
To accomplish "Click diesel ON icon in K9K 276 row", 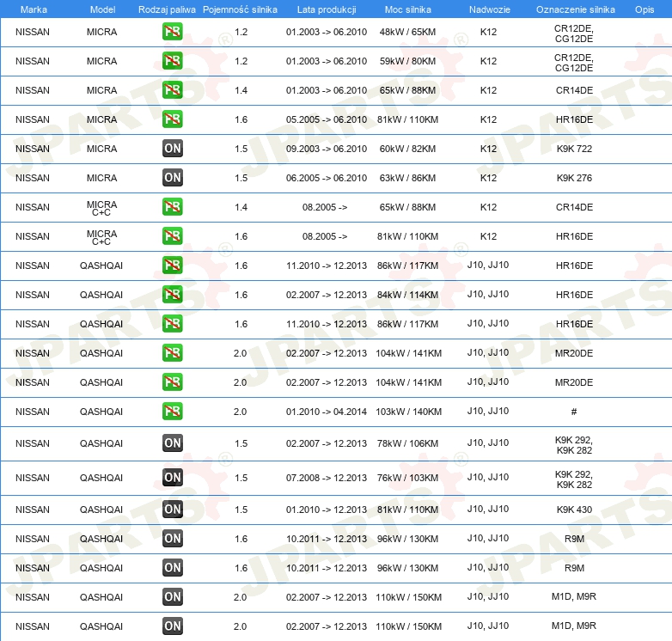I will tap(172, 177).
